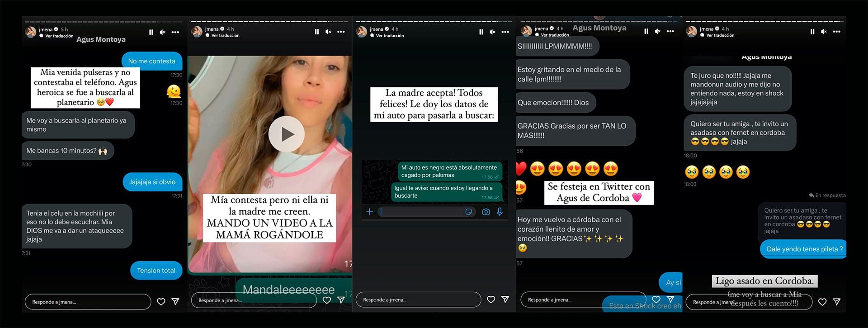Click "Ver traducción" on the "No me contesta" story
868x328 pixels.
(x=59, y=36)
